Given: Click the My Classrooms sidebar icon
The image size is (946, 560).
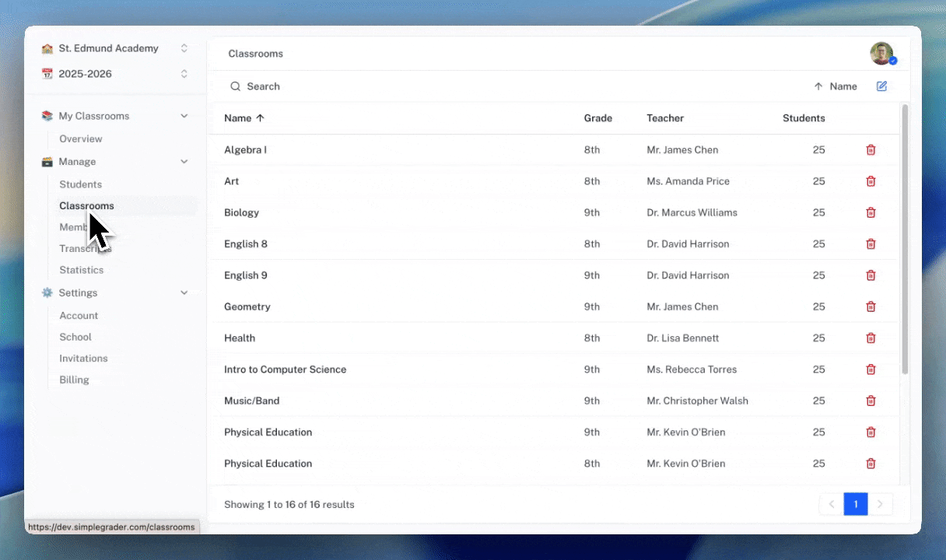Looking at the screenshot, I should (47, 115).
